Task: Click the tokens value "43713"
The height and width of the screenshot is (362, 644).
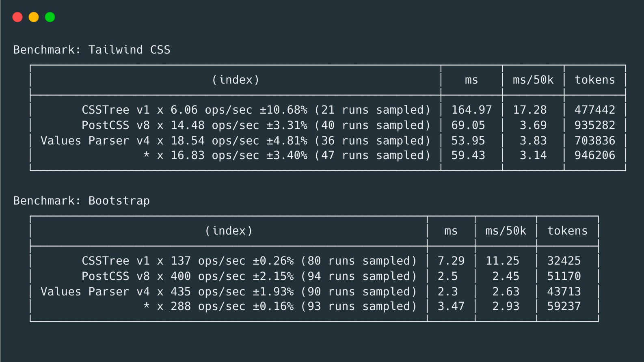Action: (564, 292)
